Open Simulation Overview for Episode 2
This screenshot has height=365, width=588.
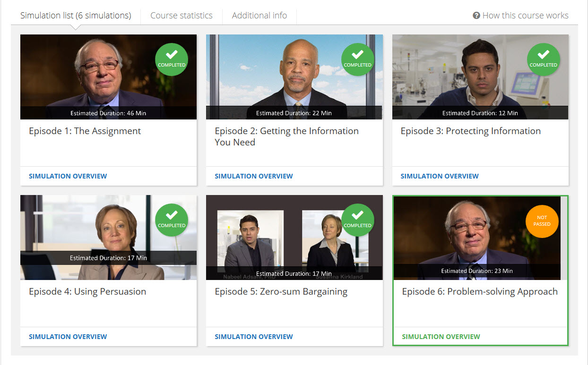coord(254,176)
